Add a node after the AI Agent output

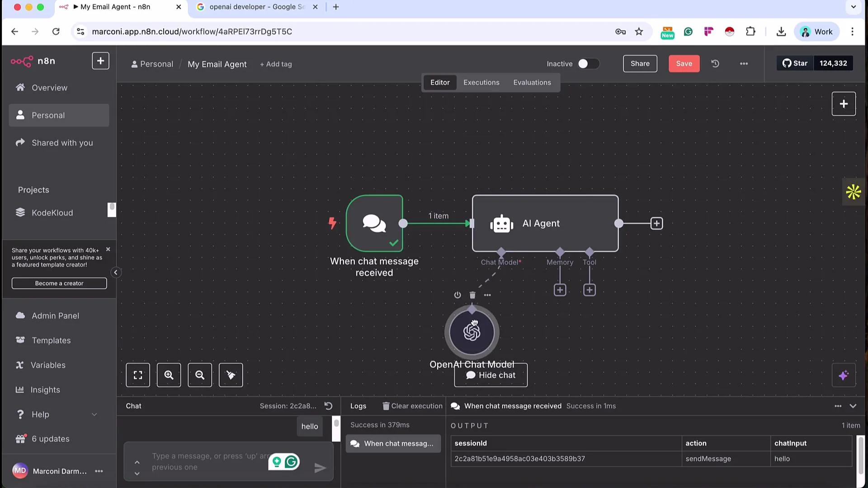tap(656, 223)
